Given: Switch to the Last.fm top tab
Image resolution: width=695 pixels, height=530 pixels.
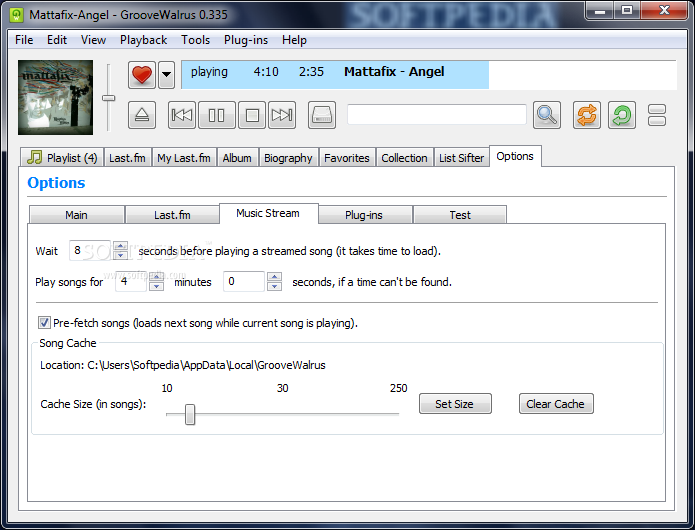Looking at the screenshot, I should click(x=127, y=158).
